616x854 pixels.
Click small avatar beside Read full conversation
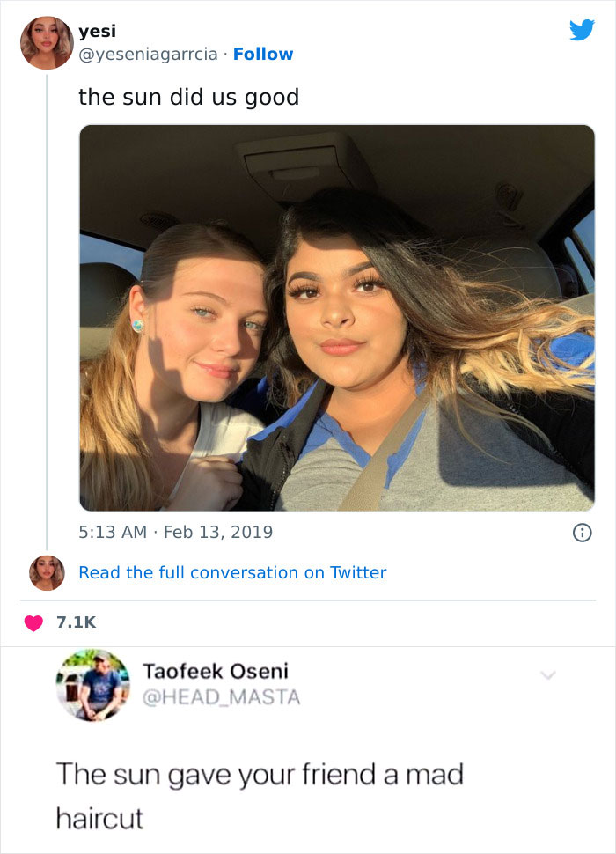coord(47,572)
